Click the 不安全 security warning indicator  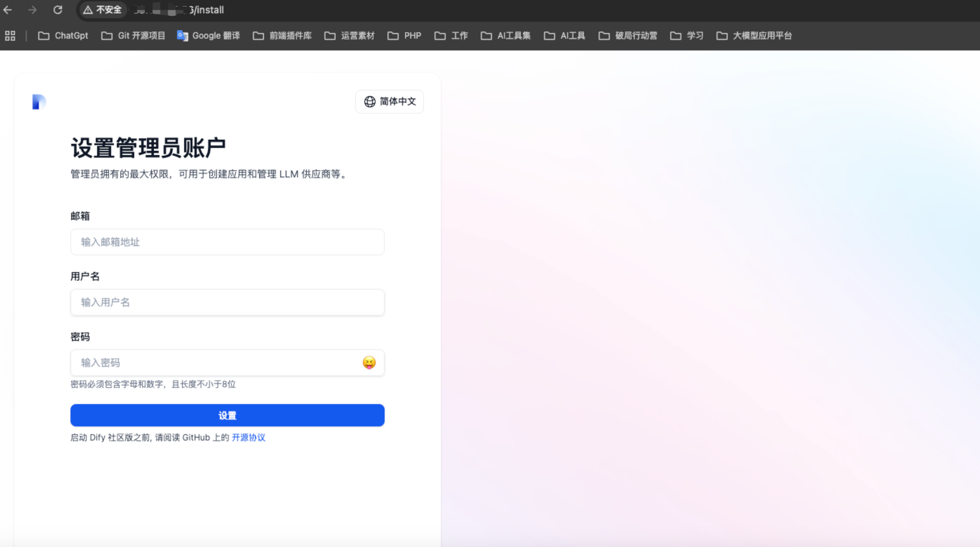tap(102, 10)
